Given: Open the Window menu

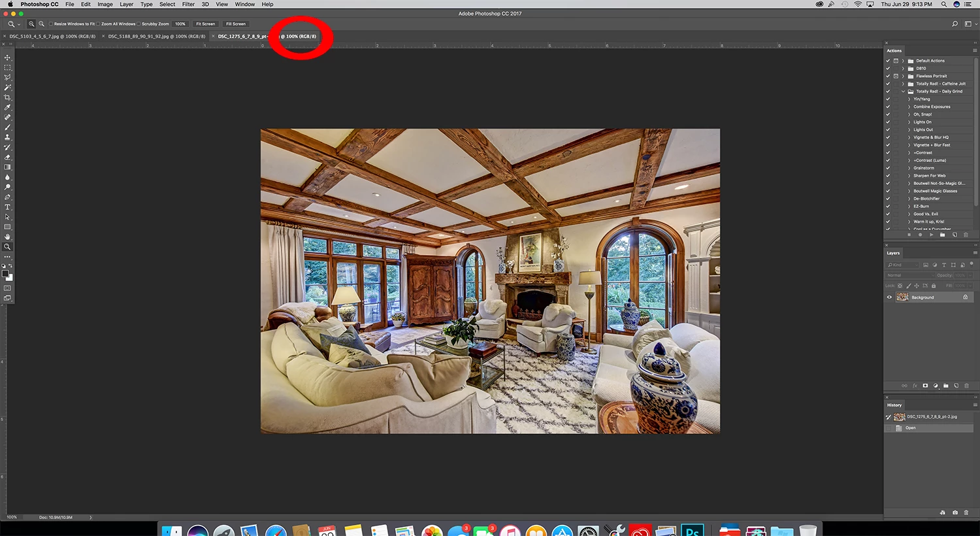Looking at the screenshot, I should click(245, 4).
